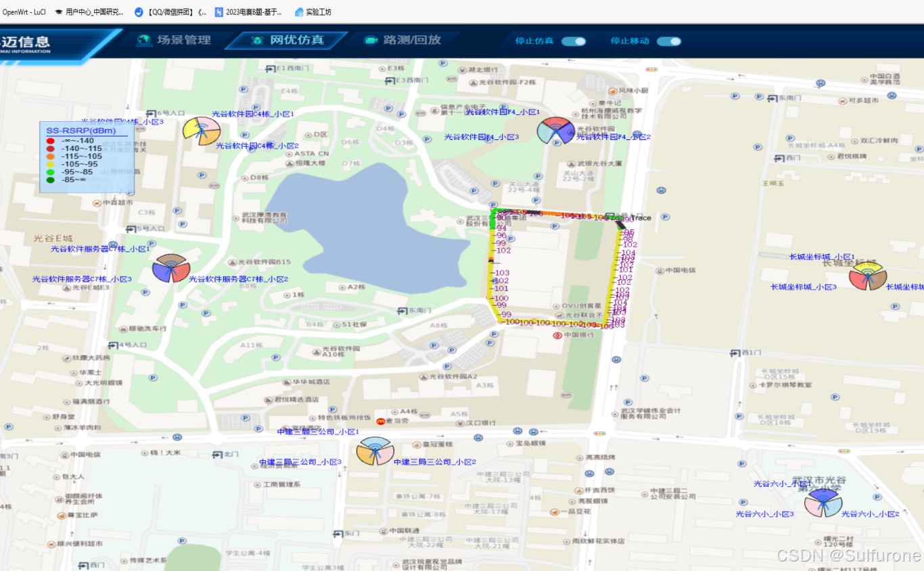Select the orange 中建三局三公司_小区3 sector
The width and height of the screenshot is (924, 571).
[x=366, y=455]
